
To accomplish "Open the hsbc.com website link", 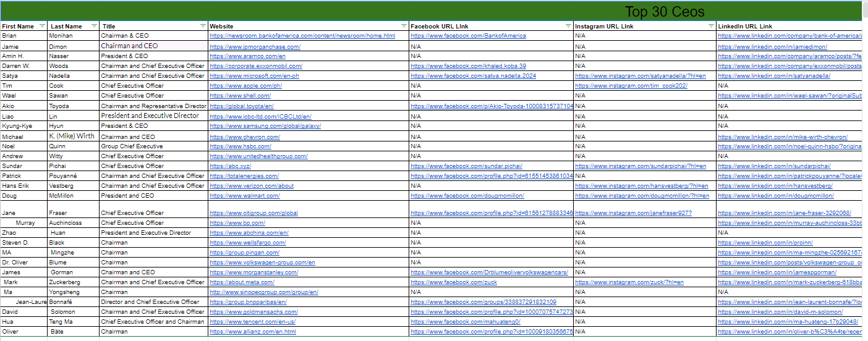I will pos(240,146).
